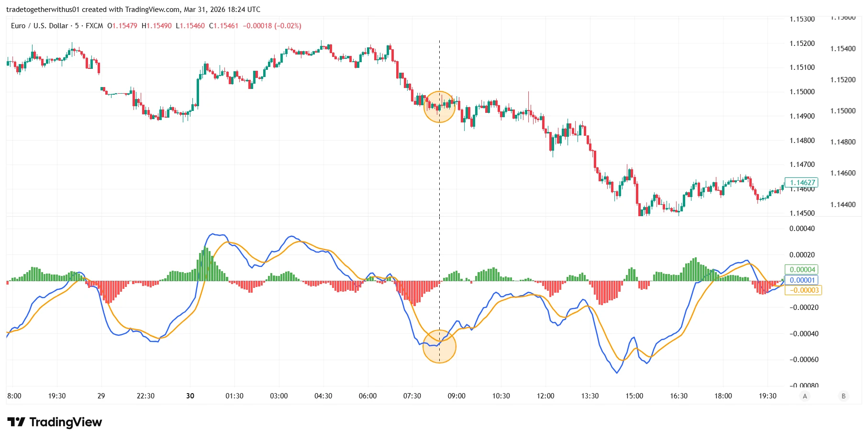The width and height of the screenshot is (868, 440).
Task: Click the "A" price scale button
Action: click(x=805, y=396)
